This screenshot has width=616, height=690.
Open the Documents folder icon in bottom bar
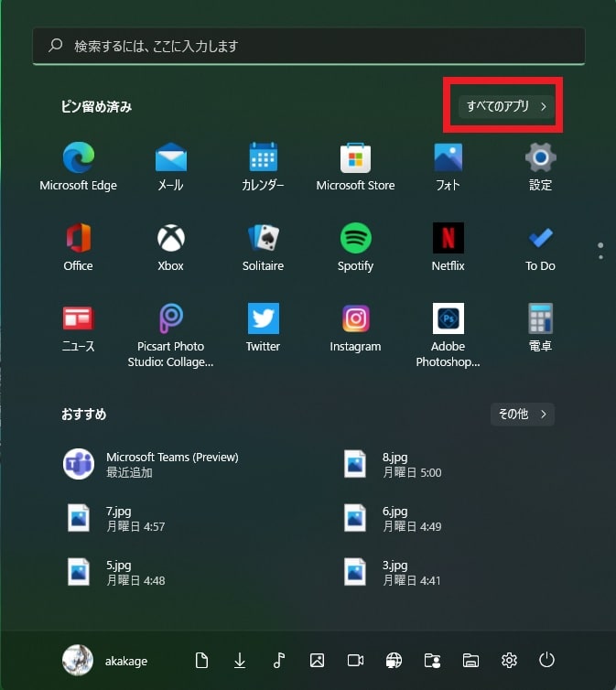tap(201, 660)
